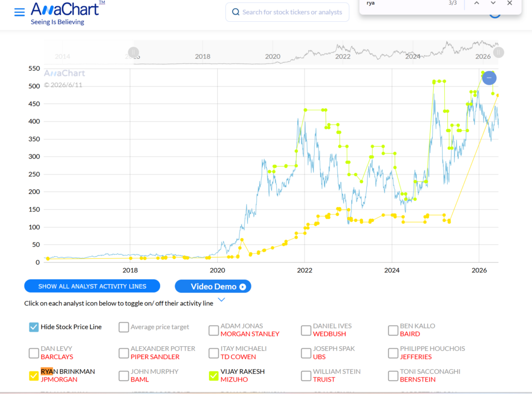The image size is (532, 394).
Task: Toggle Philippe Houchois Jefferies checkbox
Action: [393, 353]
